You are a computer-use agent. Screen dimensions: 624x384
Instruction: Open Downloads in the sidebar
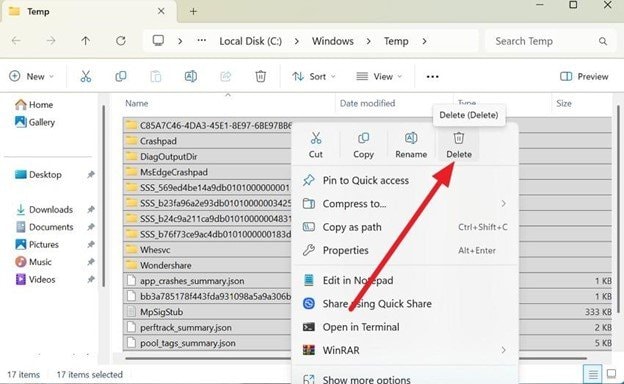(44, 210)
